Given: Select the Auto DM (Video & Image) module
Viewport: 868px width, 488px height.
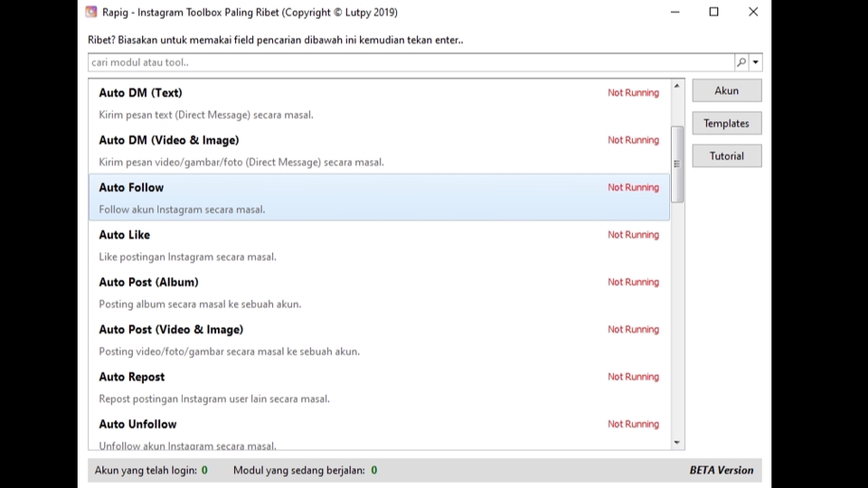Looking at the screenshot, I should click(379, 151).
